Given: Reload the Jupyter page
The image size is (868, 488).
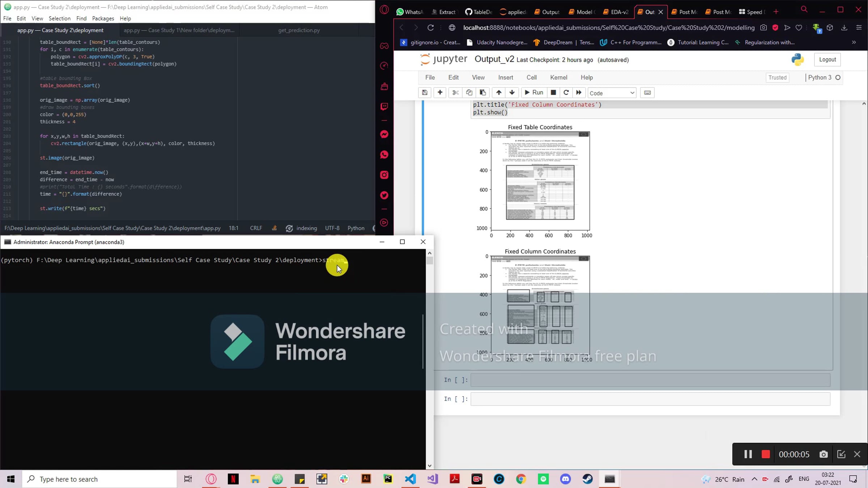Looking at the screenshot, I should 430,27.
